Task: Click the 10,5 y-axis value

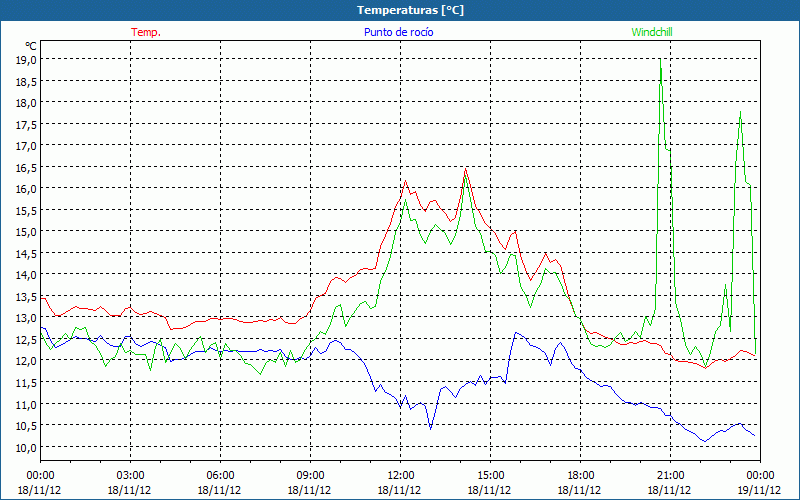Action: point(27,426)
